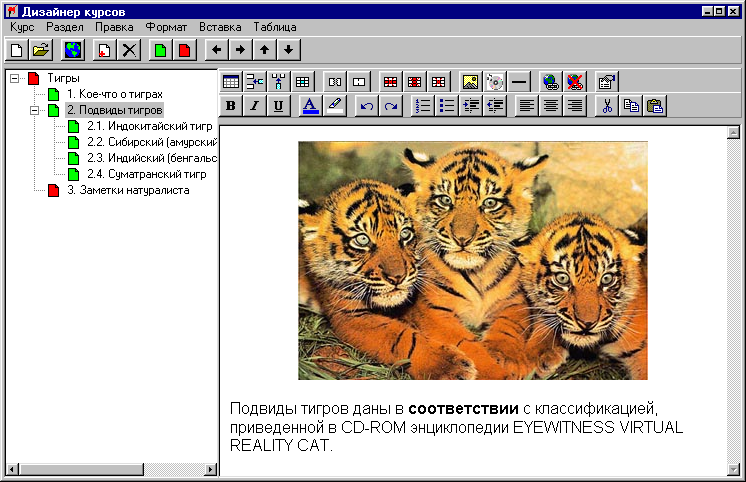Select tree item 2.2. Сибирский (амурский
This screenshot has width=746, height=482.
point(152,142)
